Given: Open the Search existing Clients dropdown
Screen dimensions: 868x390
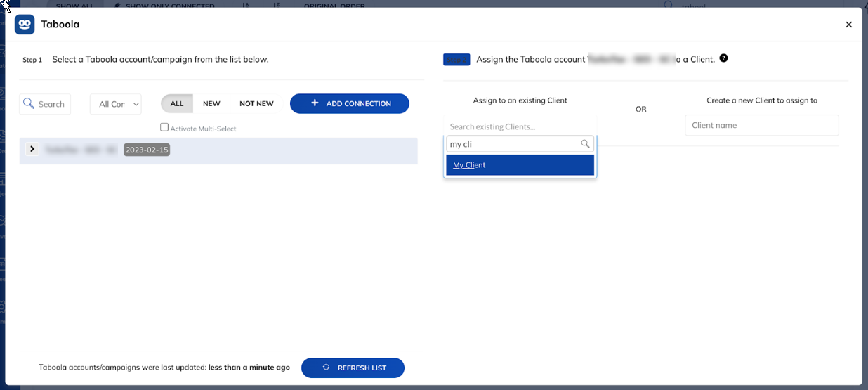Looking at the screenshot, I should pyautogui.click(x=520, y=126).
